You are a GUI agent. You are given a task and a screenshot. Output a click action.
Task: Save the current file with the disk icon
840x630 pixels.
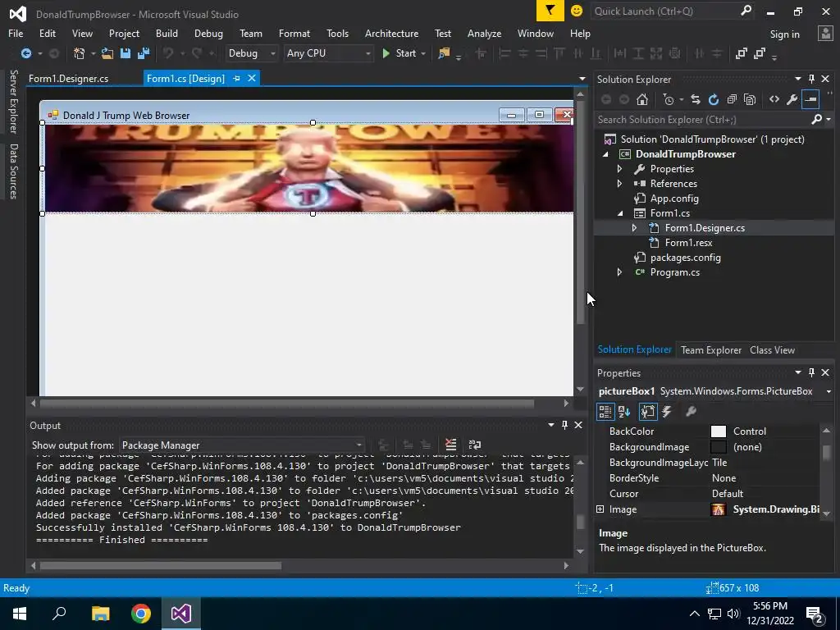click(x=126, y=53)
